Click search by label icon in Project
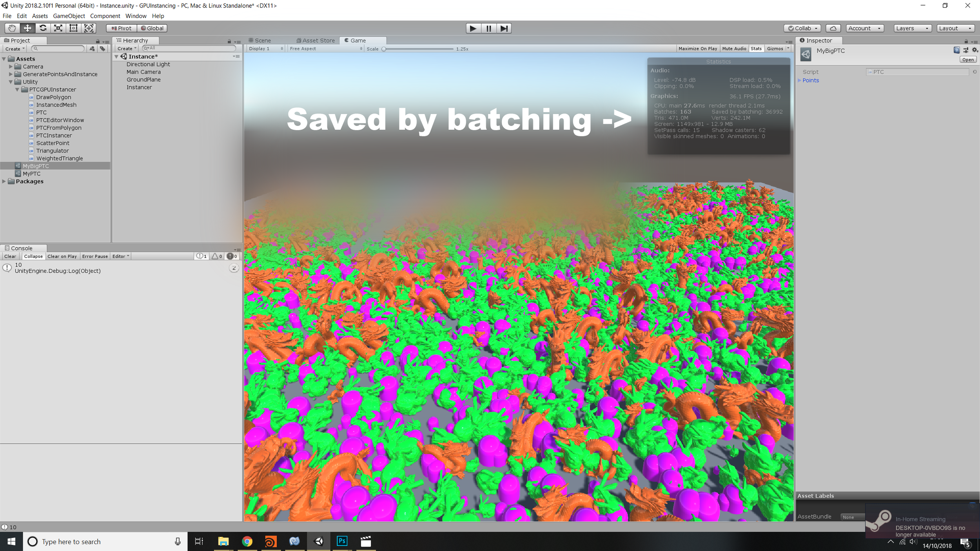This screenshot has height=551, width=980. click(102, 49)
